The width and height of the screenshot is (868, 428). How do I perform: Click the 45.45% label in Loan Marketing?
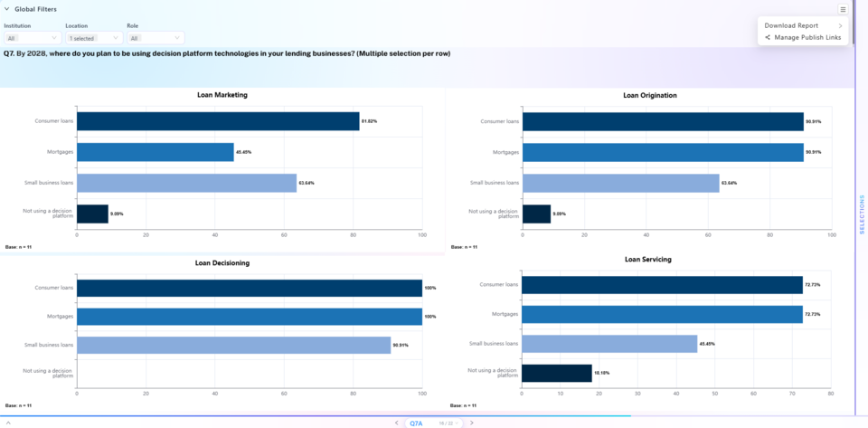[x=243, y=152]
